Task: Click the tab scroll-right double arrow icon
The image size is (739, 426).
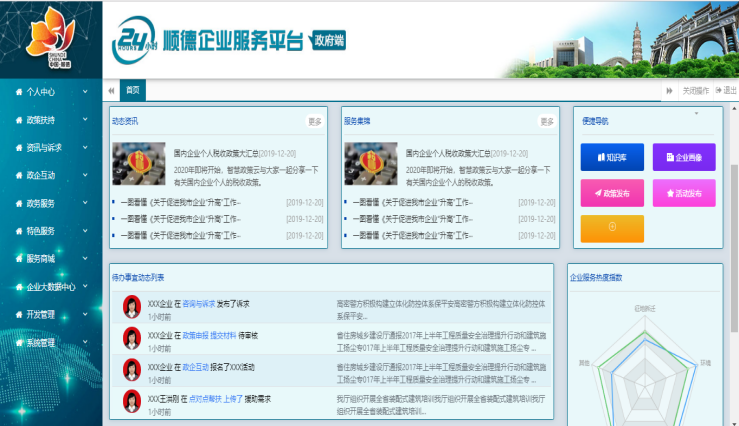Action: coord(669,90)
